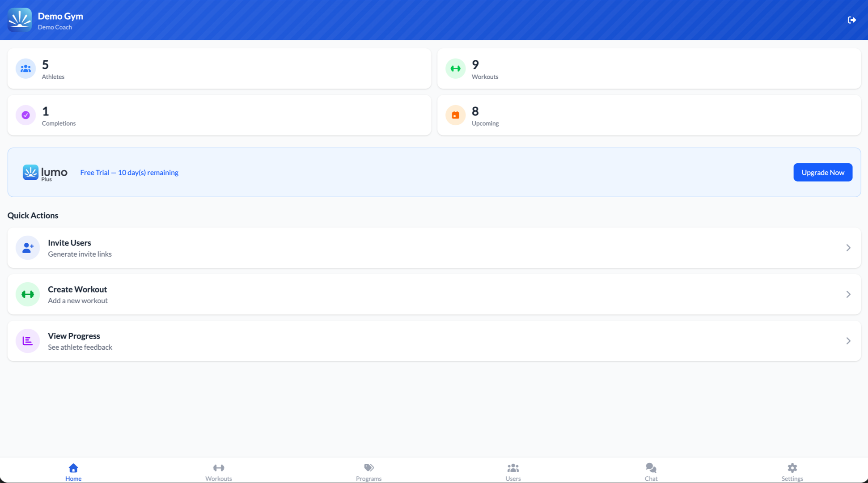Expand the Create Workout action
Screen dimensions: 868x483
click(848, 294)
